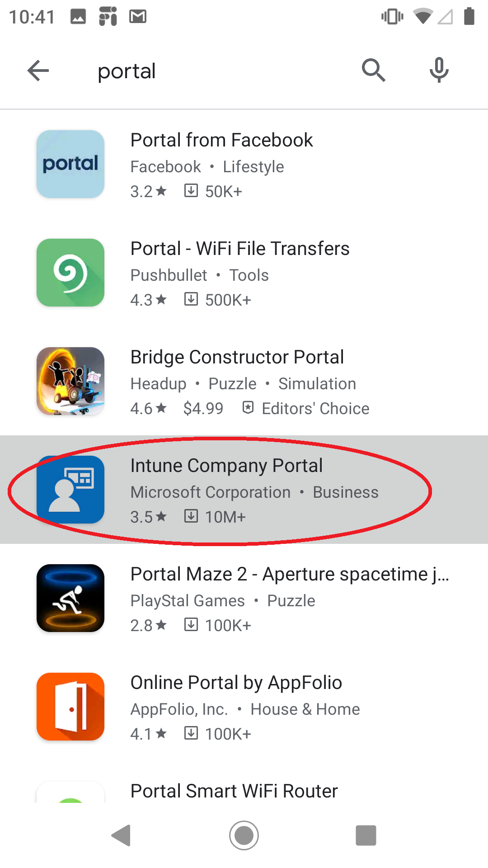Tap Pushbullet Portal green swirl icon

point(70,273)
